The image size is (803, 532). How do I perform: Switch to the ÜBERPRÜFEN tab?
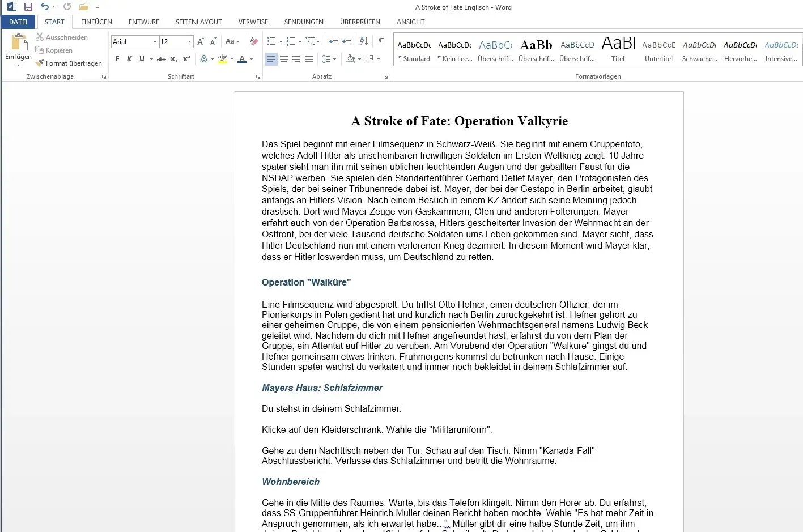point(360,22)
